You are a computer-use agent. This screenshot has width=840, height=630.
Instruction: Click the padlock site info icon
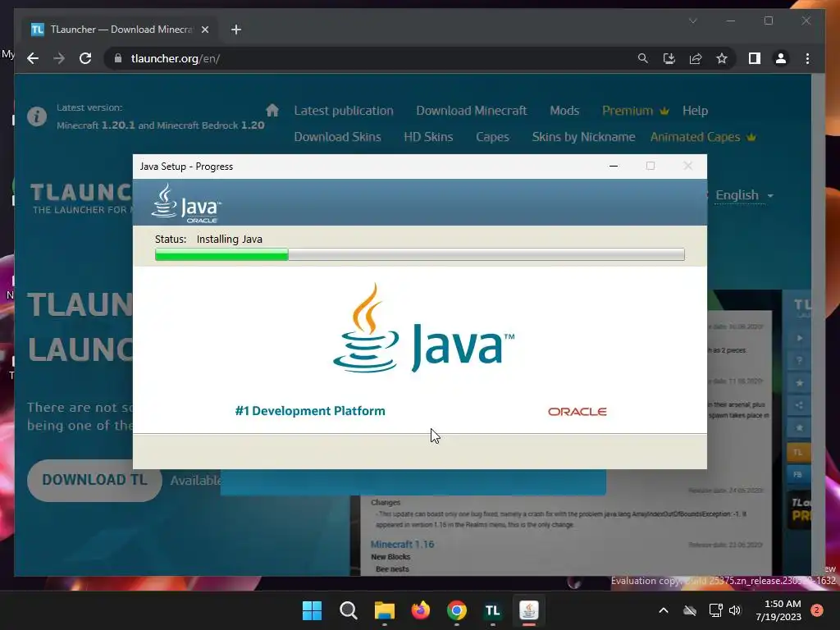tap(118, 58)
